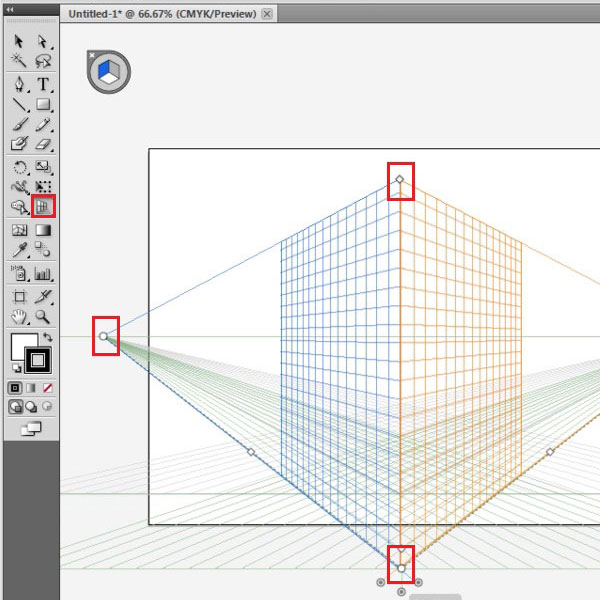Select the Hand tool
This screenshot has height=600, width=600.
19,317
